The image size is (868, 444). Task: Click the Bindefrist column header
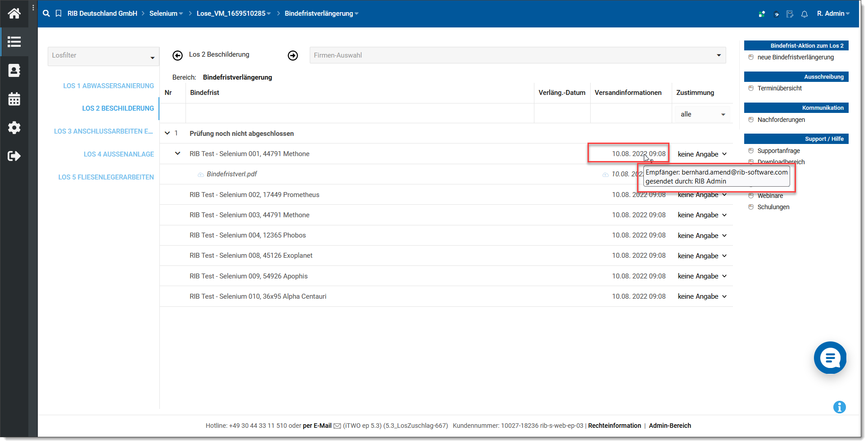click(x=204, y=93)
